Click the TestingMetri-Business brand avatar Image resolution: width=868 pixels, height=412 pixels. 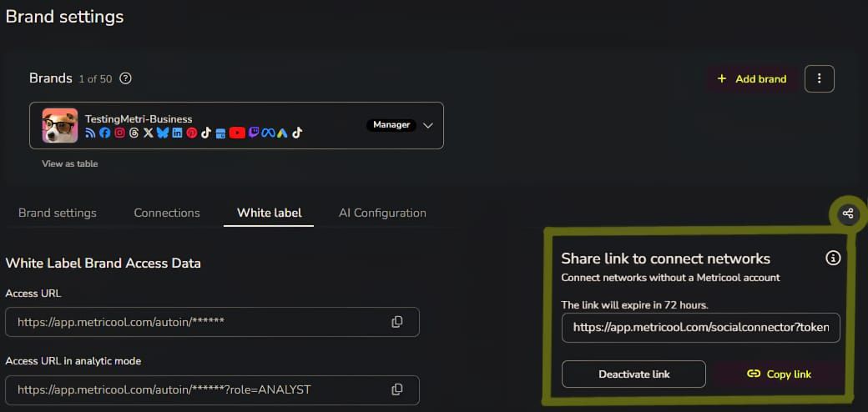[60, 126]
